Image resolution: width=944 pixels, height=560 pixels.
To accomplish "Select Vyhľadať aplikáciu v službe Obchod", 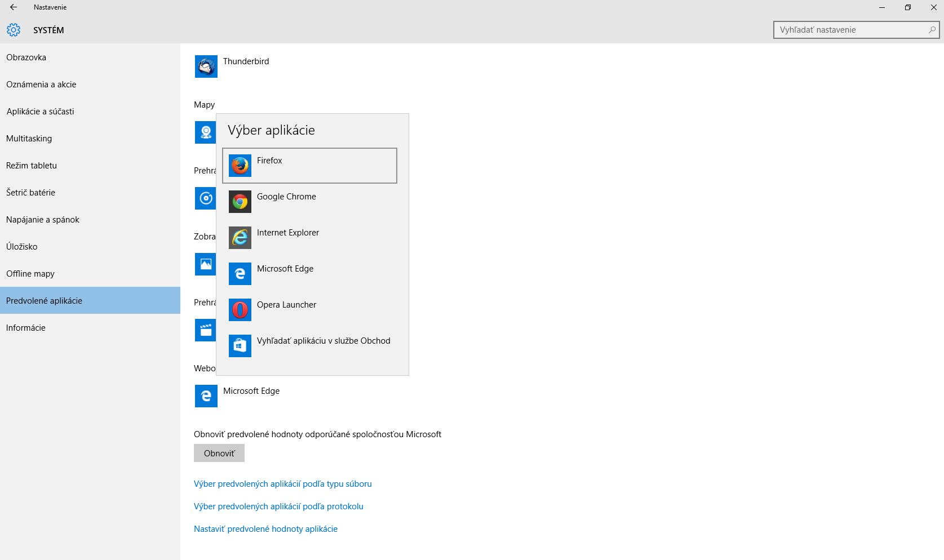I will [x=309, y=346].
